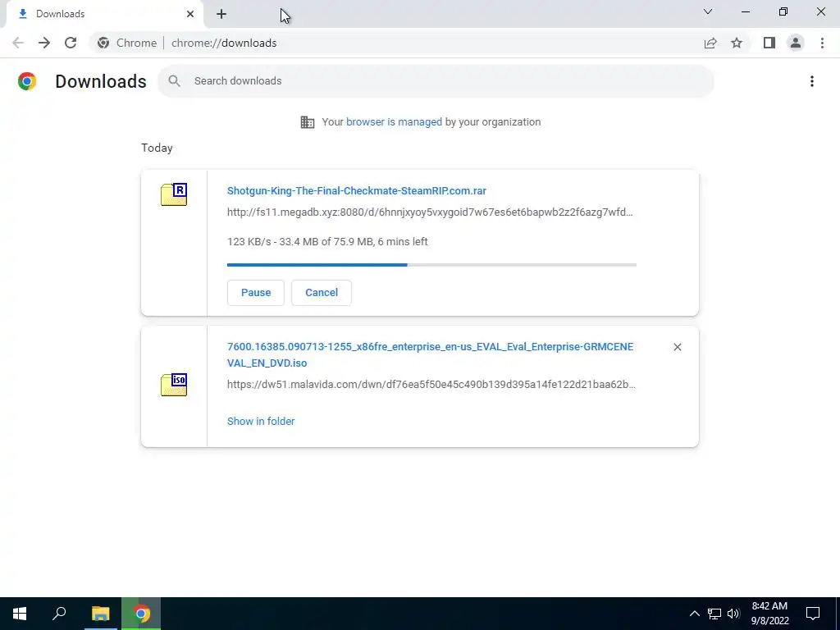The width and height of the screenshot is (840, 630).
Task: Click the Today date heading
Action: (x=157, y=148)
